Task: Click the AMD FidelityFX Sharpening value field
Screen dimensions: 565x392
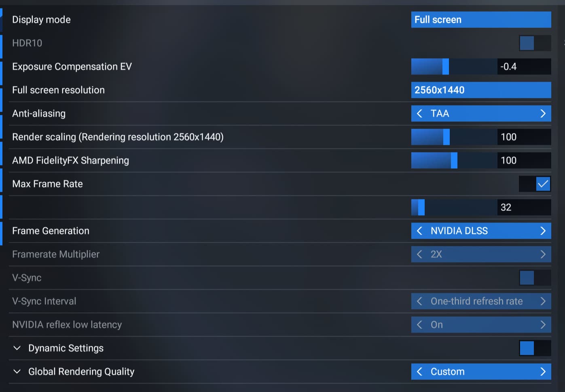Action: pos(524,160)
